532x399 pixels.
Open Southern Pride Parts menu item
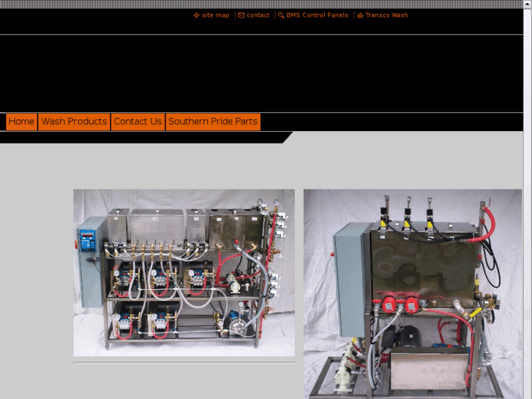pyautogui.click(x=213, y=122)
